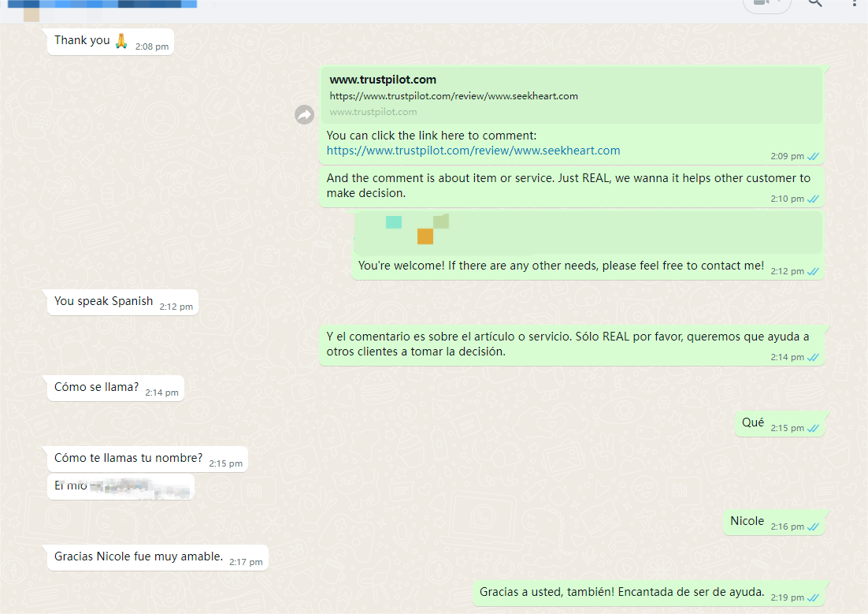Select the "Gracias a usted, también!" reply
Image resolution: width=868 pixels, height=614 pixels.
point(621,592)
